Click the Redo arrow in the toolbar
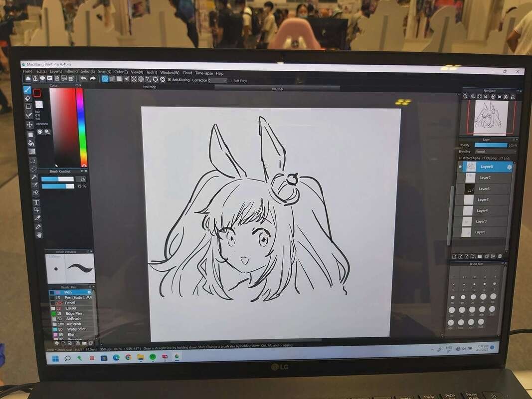532x399 pixels. pyautogui.click(x=93, y=79)
